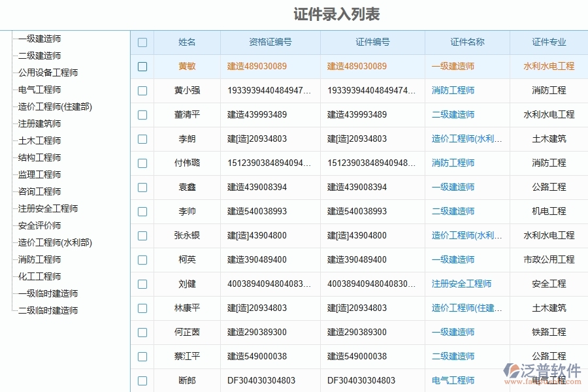
Task: Open the 黄敏 name link
Action: pyautogui.click(x=186, y=66)
